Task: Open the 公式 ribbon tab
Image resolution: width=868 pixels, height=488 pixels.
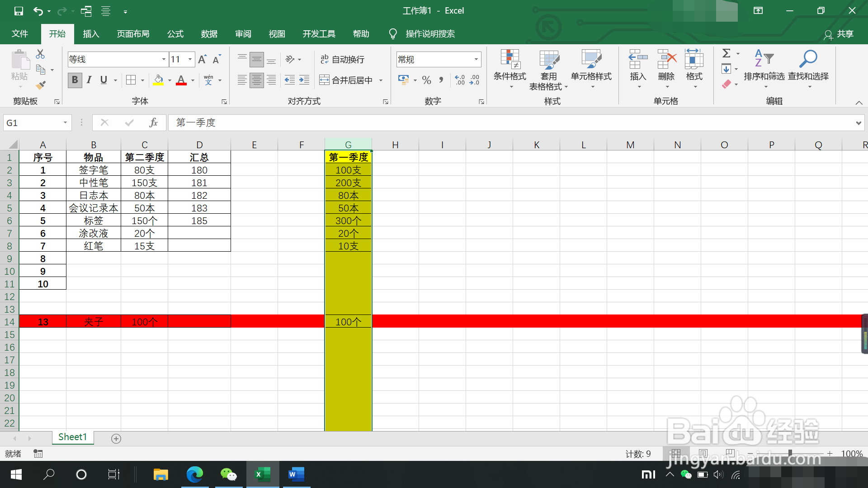Action: pyautogui.click(x=175, y=34)
